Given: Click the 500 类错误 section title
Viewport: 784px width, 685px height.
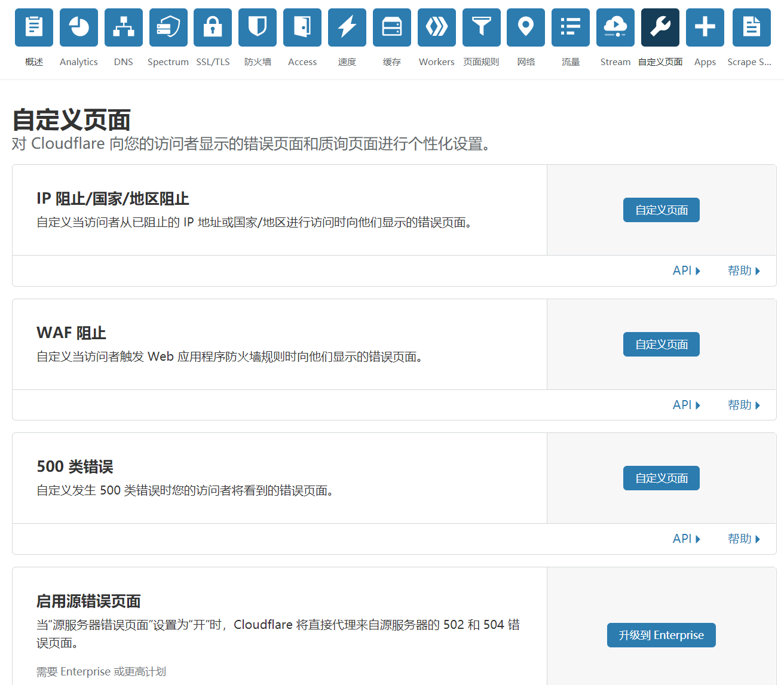Looking at the screenshot, I should [x=75, y=466].
